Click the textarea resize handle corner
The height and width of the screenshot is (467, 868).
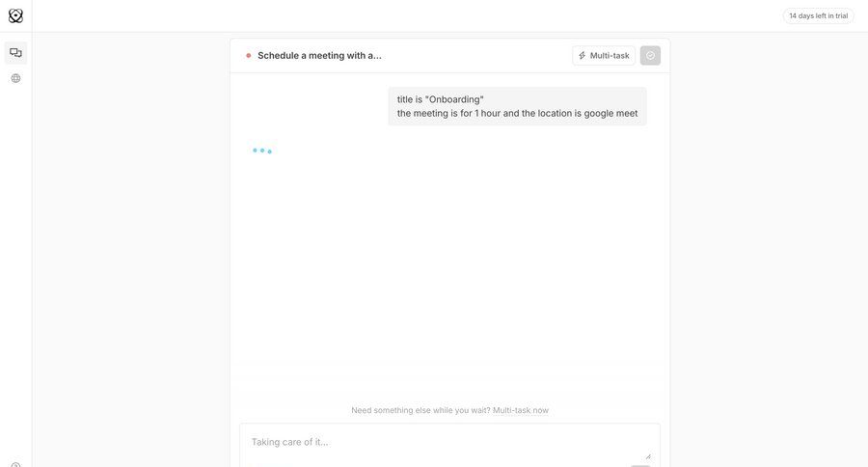648,455
